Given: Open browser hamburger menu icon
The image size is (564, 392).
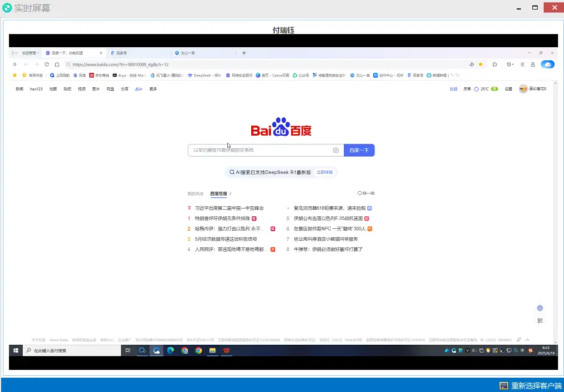Looking at the screenshot, I should [x=522, y=65].
